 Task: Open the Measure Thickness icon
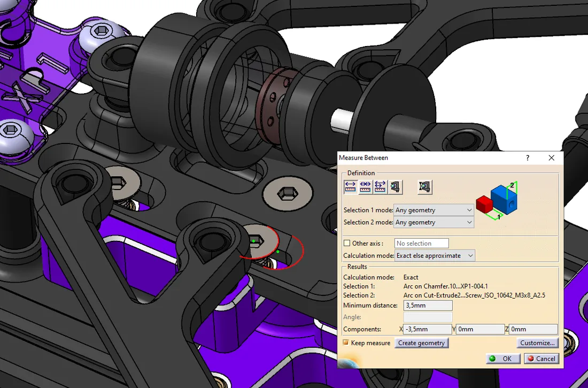click(425, 187)
